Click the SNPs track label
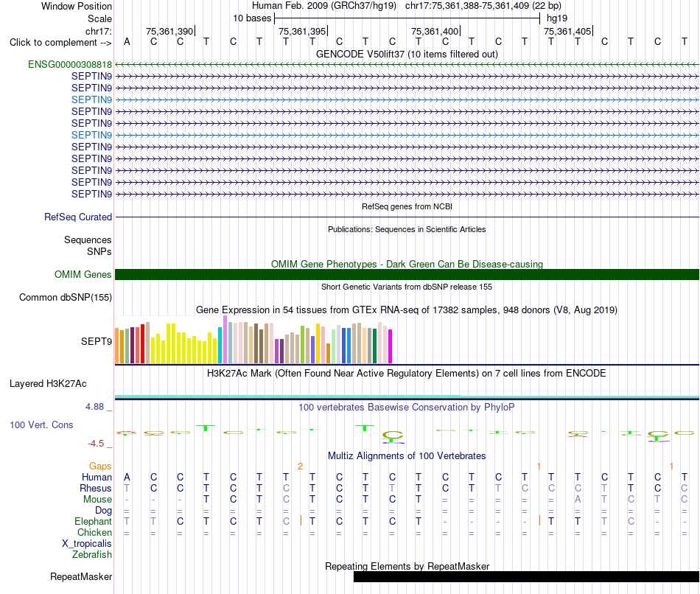Viewport: 700px width, 594px height. (x=99, y=251)
